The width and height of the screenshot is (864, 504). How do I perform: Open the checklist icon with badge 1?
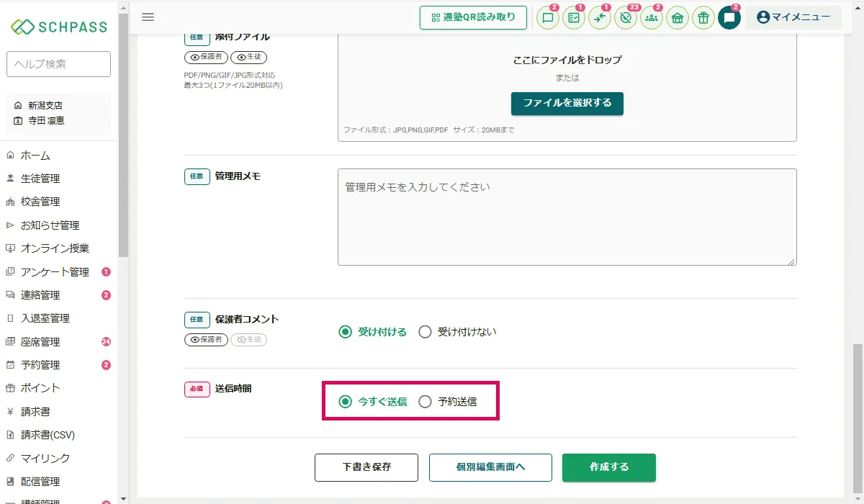574,18
